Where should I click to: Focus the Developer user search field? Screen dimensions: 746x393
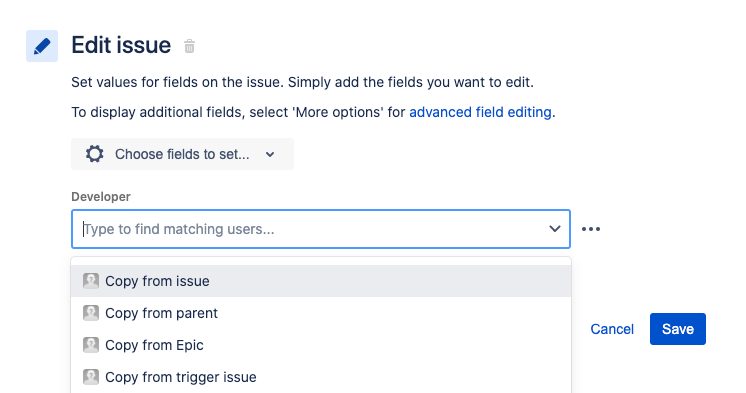click(x=321, y=229)
